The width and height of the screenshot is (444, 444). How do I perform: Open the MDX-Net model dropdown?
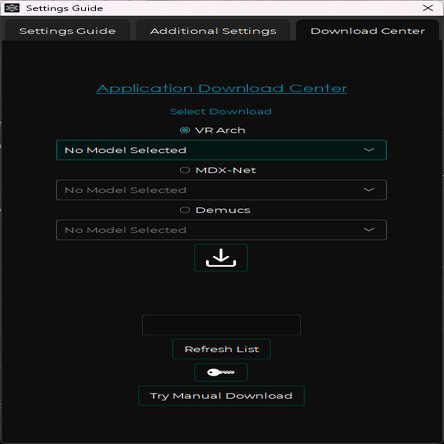[221, 190]
